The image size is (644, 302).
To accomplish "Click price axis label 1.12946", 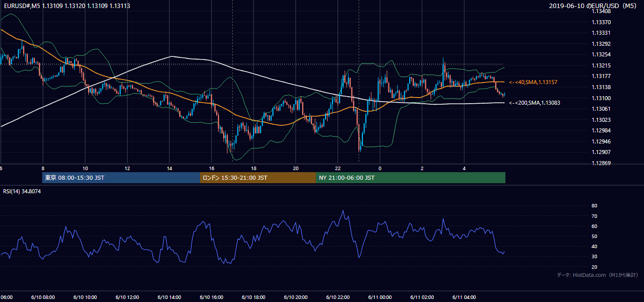I will 601,141.
